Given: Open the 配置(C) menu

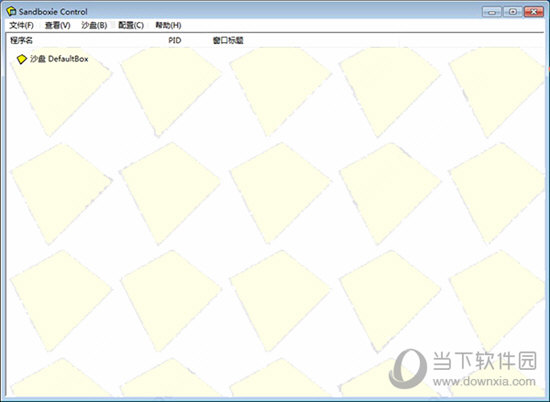Looking at the screenshot, I should 131,25.
